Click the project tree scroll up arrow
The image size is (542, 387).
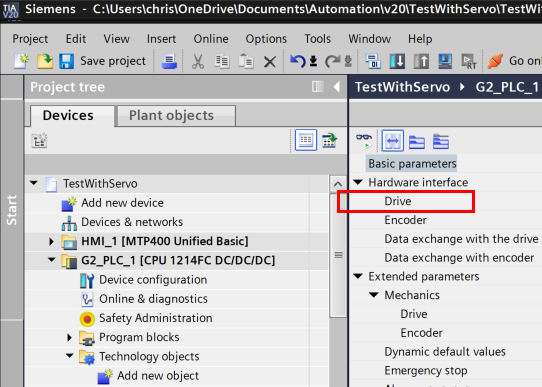click(338, 184)
